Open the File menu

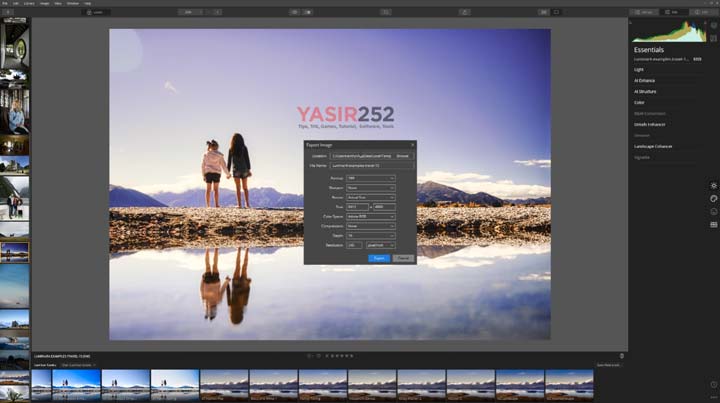(x=5, y=3)
